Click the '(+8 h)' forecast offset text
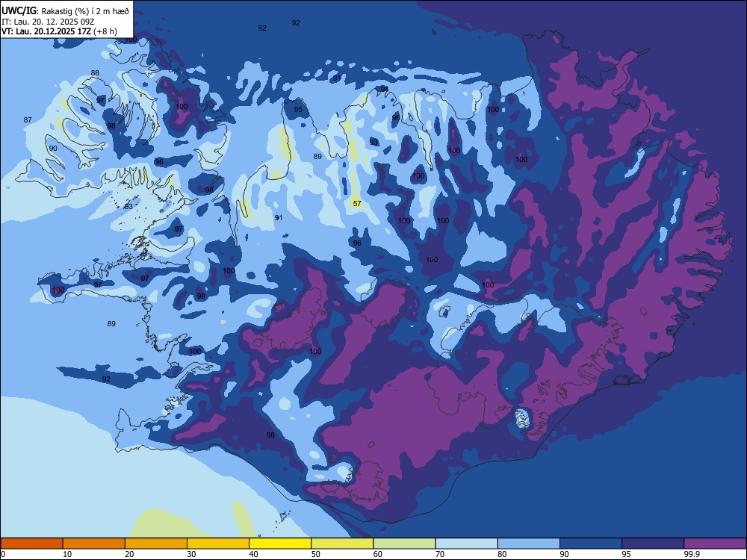Screen dimensions: 747x560 click(106, 31)
